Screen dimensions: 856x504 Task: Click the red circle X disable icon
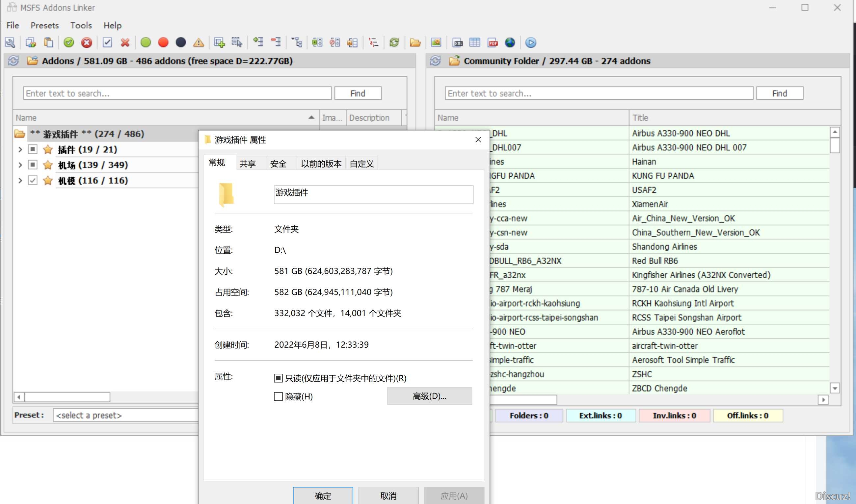pyautogui.click(x=87, y=42)
